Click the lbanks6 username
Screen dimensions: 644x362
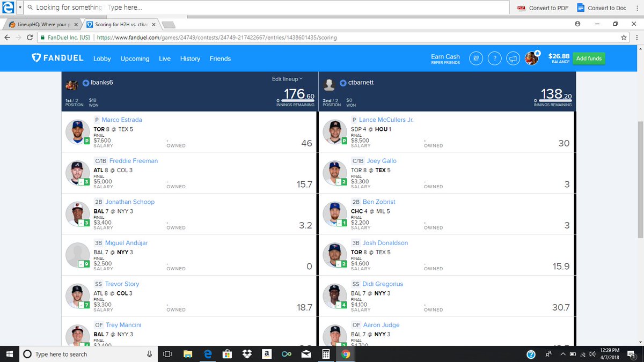pos(101,83)
